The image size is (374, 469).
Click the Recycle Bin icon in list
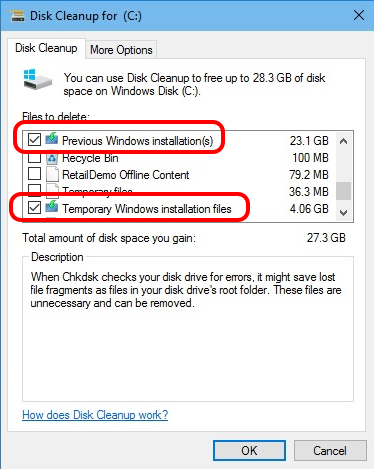52,158
